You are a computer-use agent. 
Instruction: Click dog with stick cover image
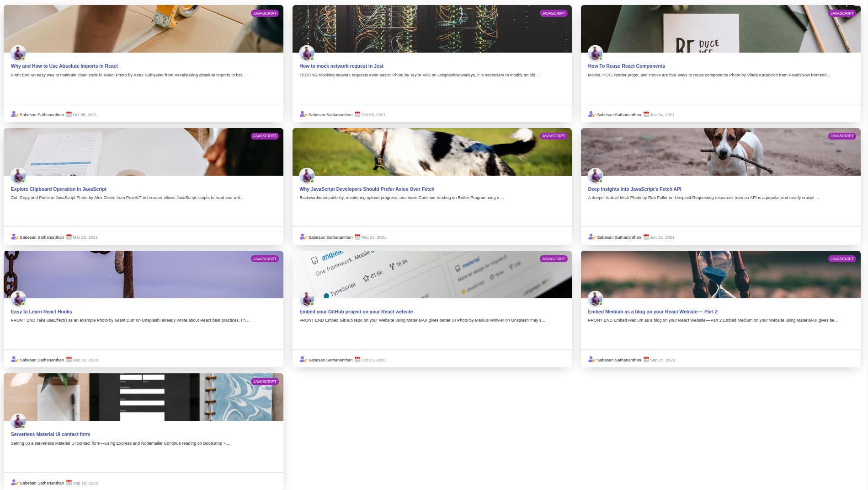pos(720,152)
